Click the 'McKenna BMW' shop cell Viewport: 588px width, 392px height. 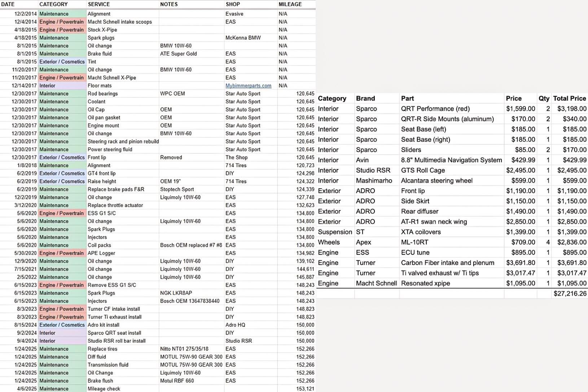click(x=251, y=38)
